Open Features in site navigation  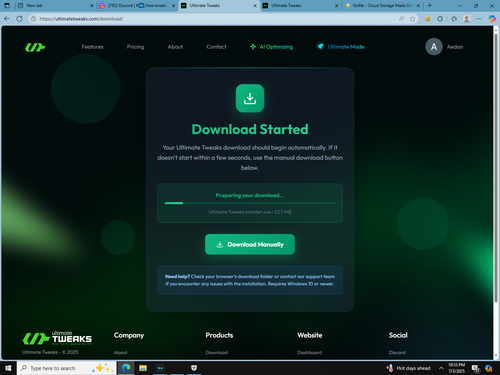[x=92, y=47]
